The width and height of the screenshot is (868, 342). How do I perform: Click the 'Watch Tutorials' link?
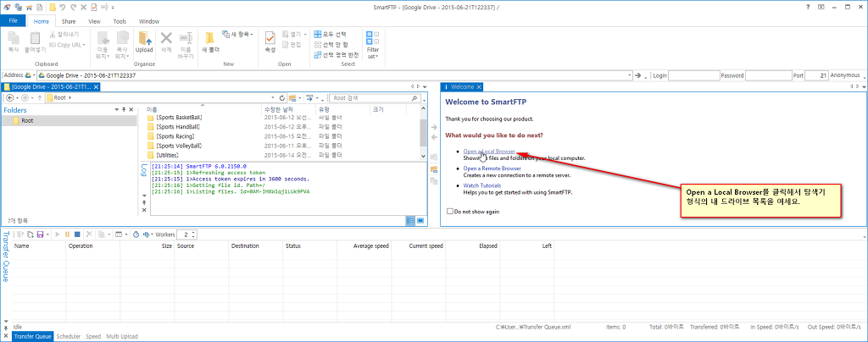point(481,185)
